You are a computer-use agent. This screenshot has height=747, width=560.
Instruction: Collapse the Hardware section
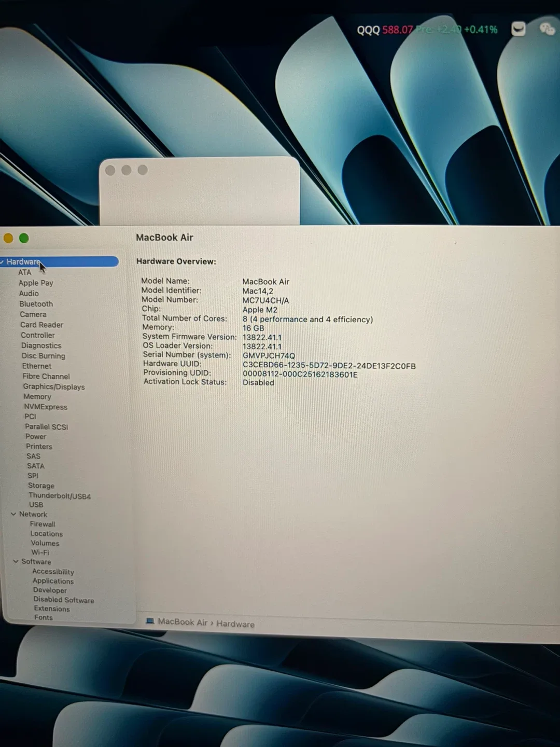coord(3,262)
